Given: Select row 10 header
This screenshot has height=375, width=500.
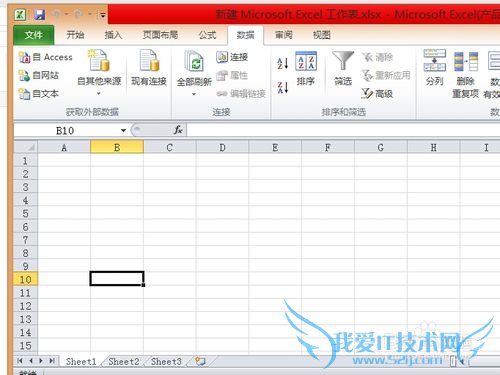Looking at the screenshot, I should (x=26, y=279).
